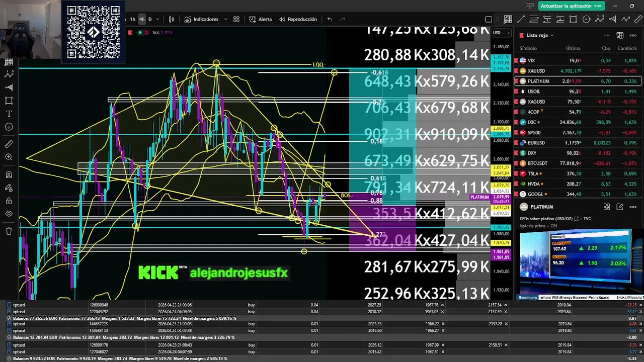
Task: Expand the timeframe dropdown arrow
Action: tap(157, 19)
